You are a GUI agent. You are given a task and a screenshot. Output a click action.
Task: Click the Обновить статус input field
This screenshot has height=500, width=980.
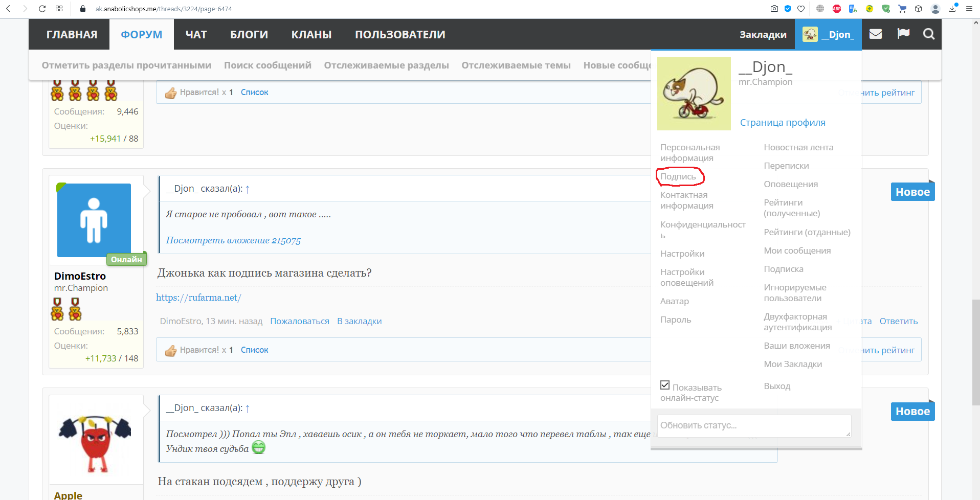(x=754, y=426)
